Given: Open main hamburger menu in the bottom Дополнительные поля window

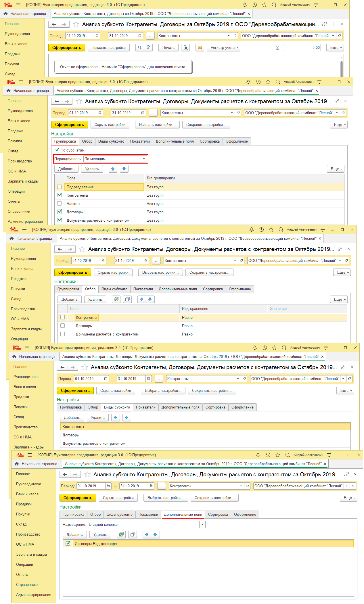Looking at the screenshot, I should pyautogui.click(x=30, y=455).
